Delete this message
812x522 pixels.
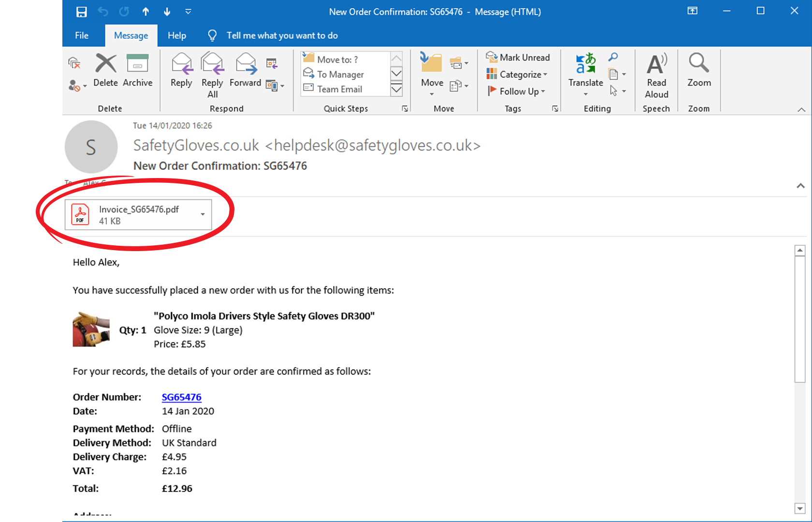(106, 71)
